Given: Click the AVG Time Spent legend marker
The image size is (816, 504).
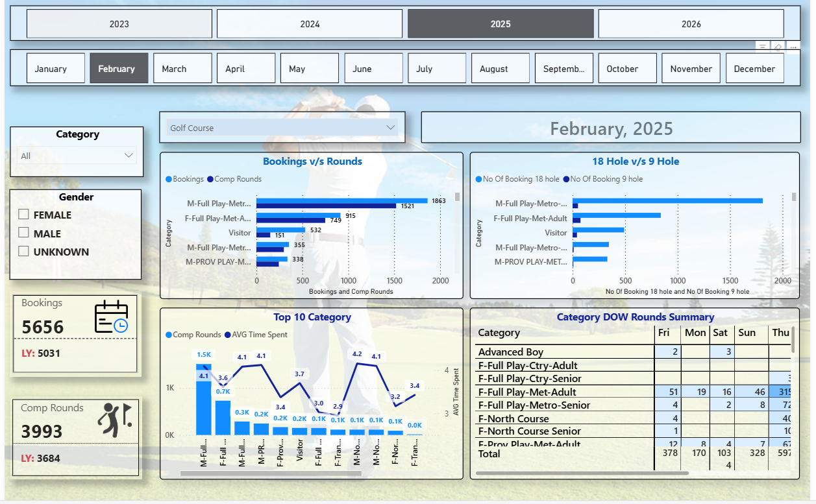Looking at the screenshot, I should click(227, 335).
